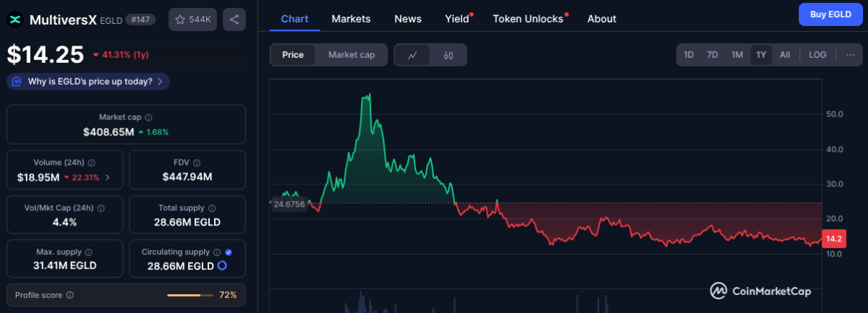Click the share icon button

coord(234,20)
